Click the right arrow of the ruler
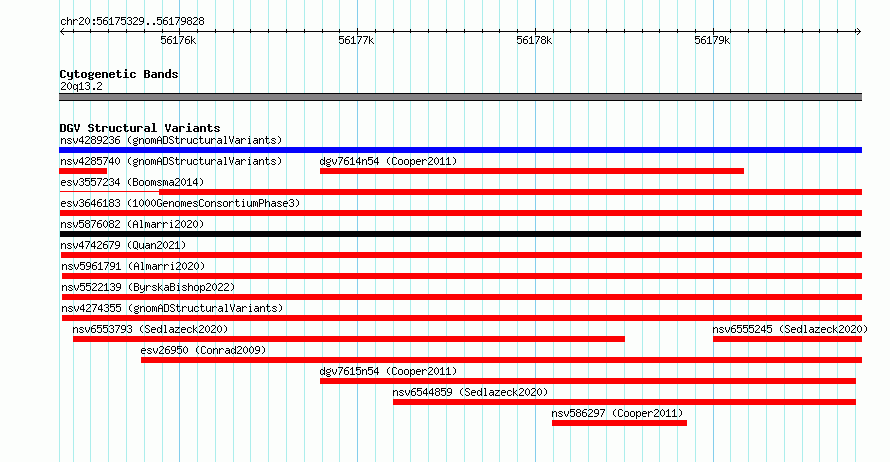890x462 pixels. (859, 32)
